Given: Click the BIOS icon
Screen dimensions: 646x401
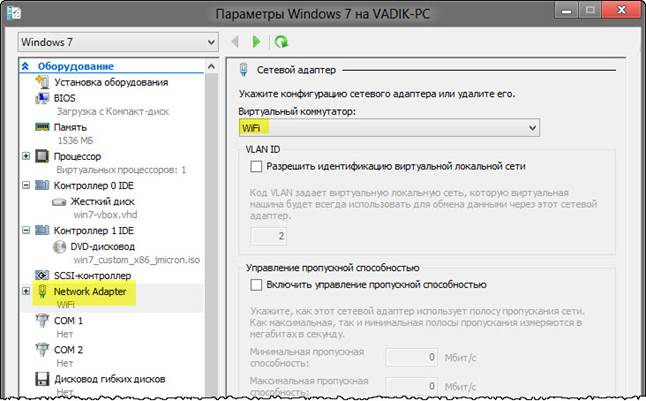Looking at the screenshot, I should [x=42, y=98].
